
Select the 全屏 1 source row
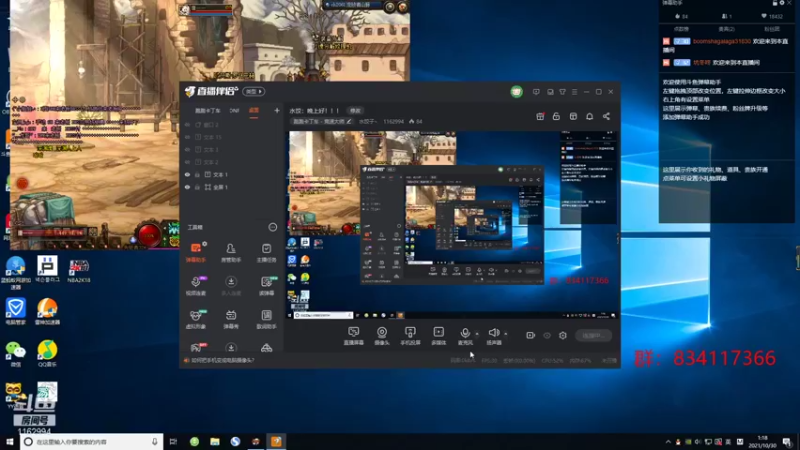[x=232, y=187]
